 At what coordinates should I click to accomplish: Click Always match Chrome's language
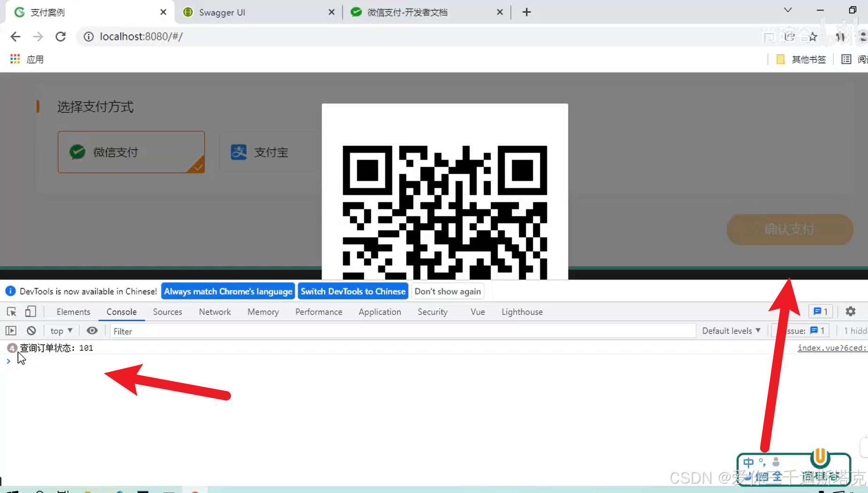click(228, 291)
